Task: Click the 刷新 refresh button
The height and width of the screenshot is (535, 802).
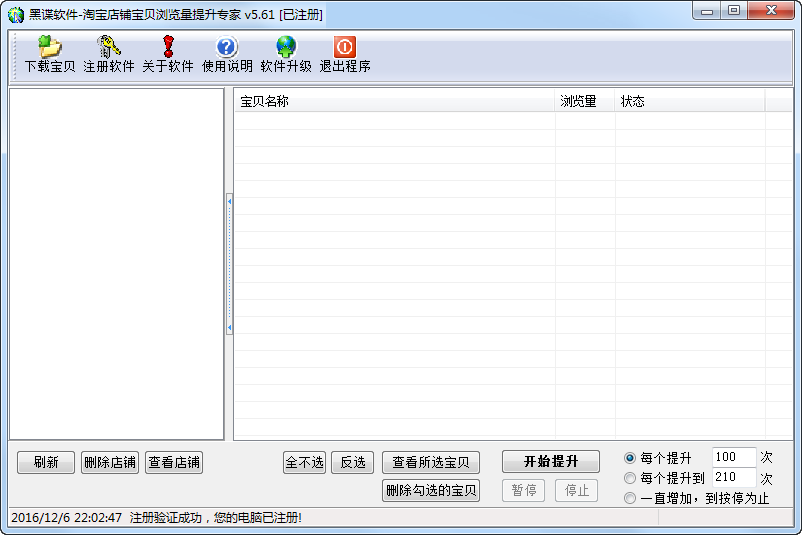Action: (x=46, y=462)
